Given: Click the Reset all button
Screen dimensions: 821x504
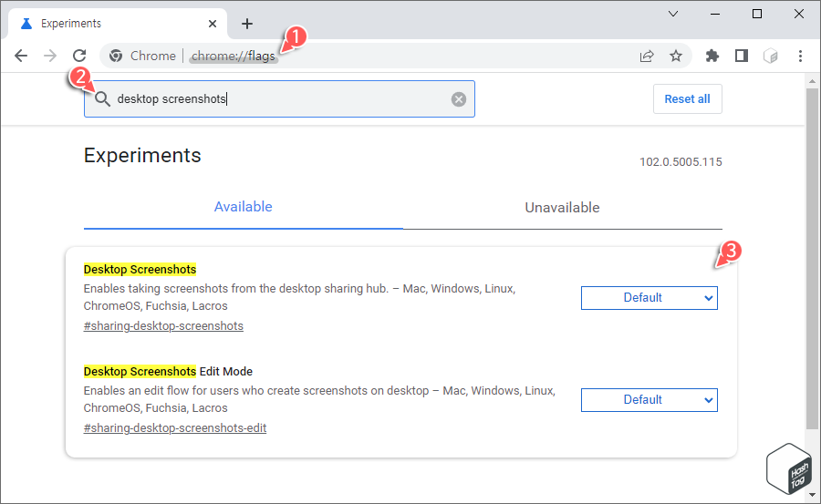Looking at the screenshot, I should (688, 99).
